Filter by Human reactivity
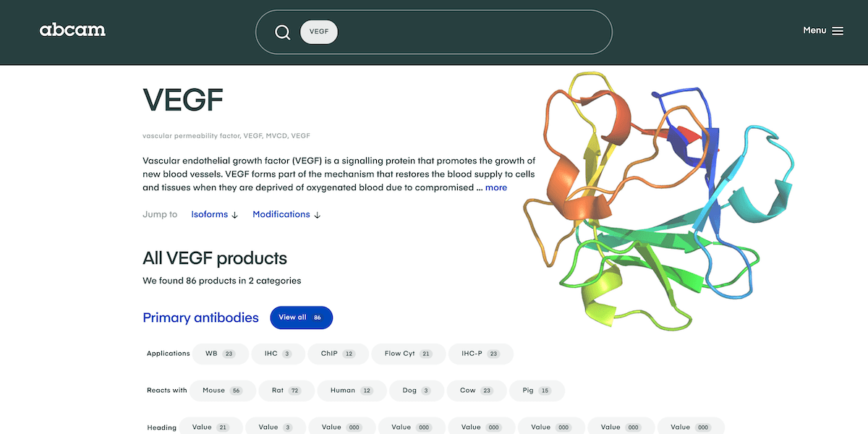Viewport: 868px width, 434px height. [351, 391]
